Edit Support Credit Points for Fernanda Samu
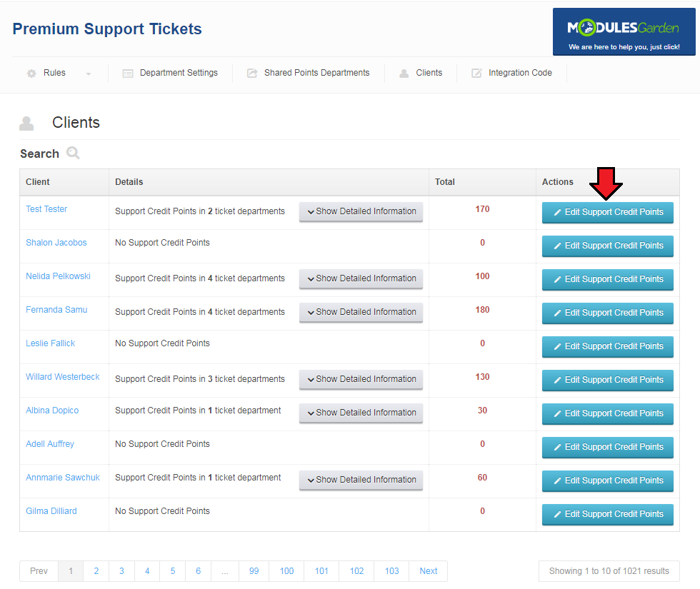Screen dimensions: 700x589 click(x=608, y=313)
